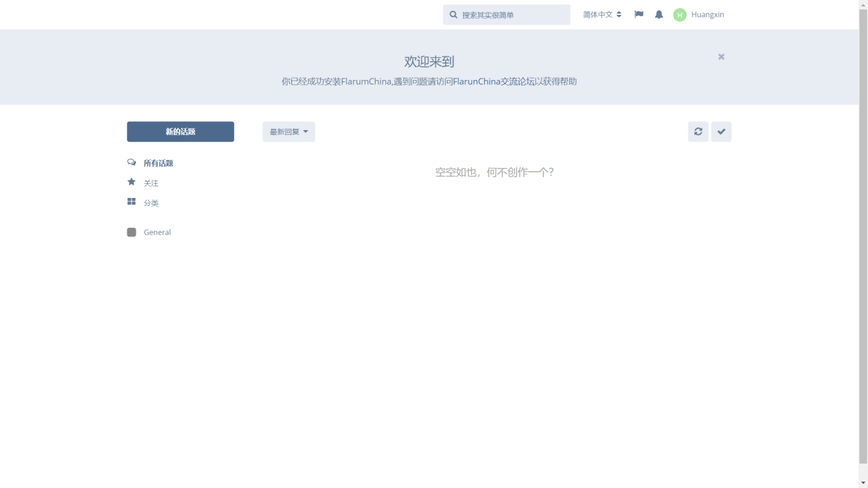Screen dimensions: 868x488
Task: Click the 空空如也 empty message
Action: point(494,172)
